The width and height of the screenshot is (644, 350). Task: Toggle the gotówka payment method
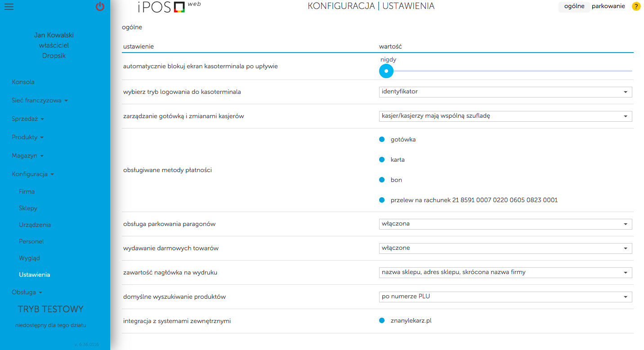[x=382, y=139]
